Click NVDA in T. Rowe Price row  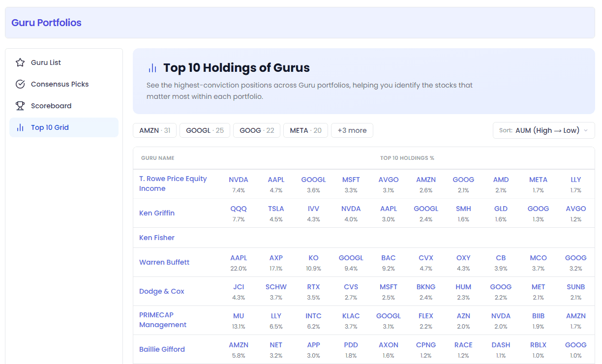[239, 180]
